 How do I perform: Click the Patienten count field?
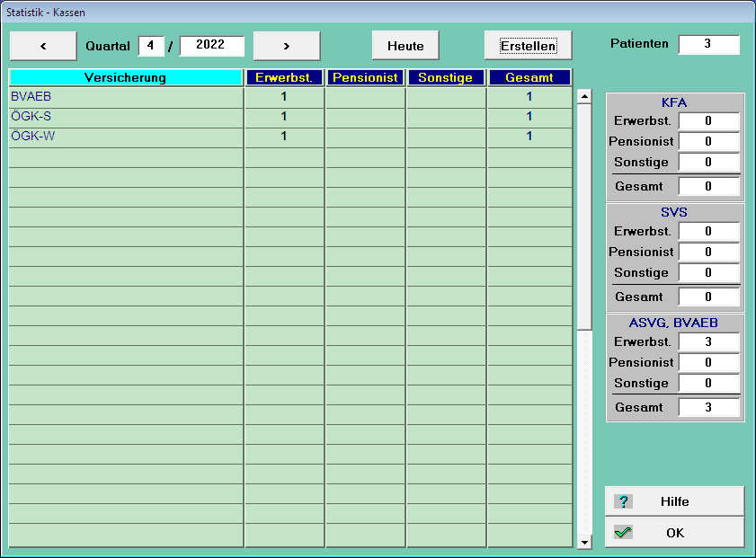tap(708, 44)
